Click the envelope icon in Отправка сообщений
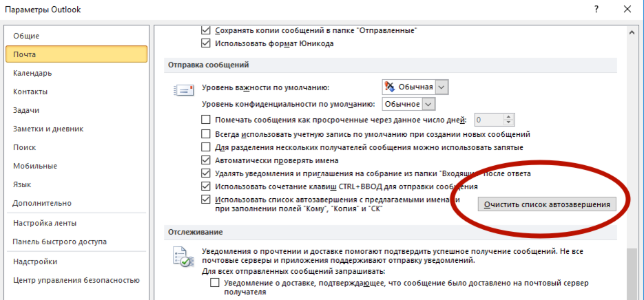This screenshot has width=644, height=300. click(183, 89)
